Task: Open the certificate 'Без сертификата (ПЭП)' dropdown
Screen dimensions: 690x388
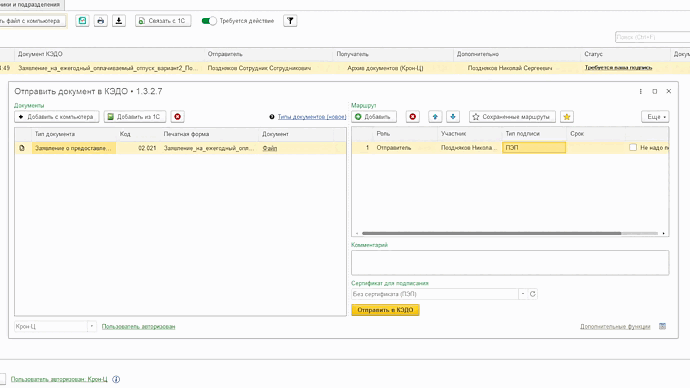Action: [523, 294]
